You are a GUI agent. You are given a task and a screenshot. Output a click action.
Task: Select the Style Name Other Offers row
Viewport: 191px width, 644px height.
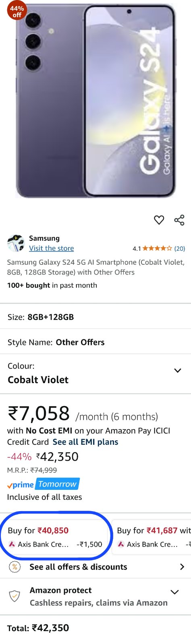tap(95, 342)
